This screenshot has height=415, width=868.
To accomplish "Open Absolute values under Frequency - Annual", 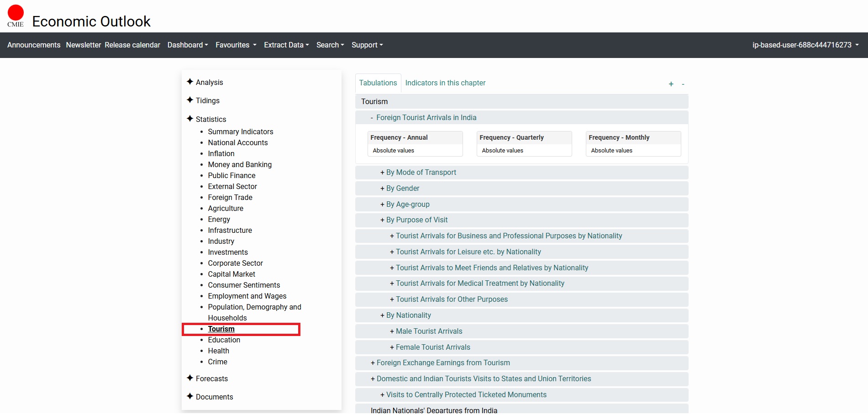I will click(393, 151).
